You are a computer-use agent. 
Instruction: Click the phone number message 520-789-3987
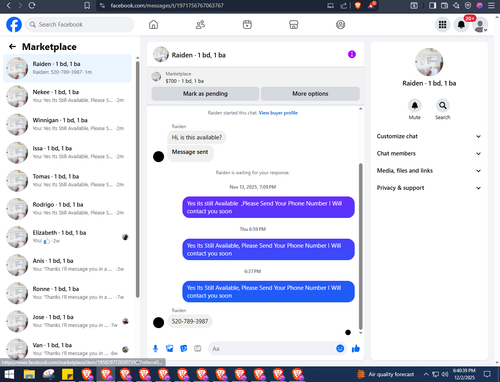[190, 322]
